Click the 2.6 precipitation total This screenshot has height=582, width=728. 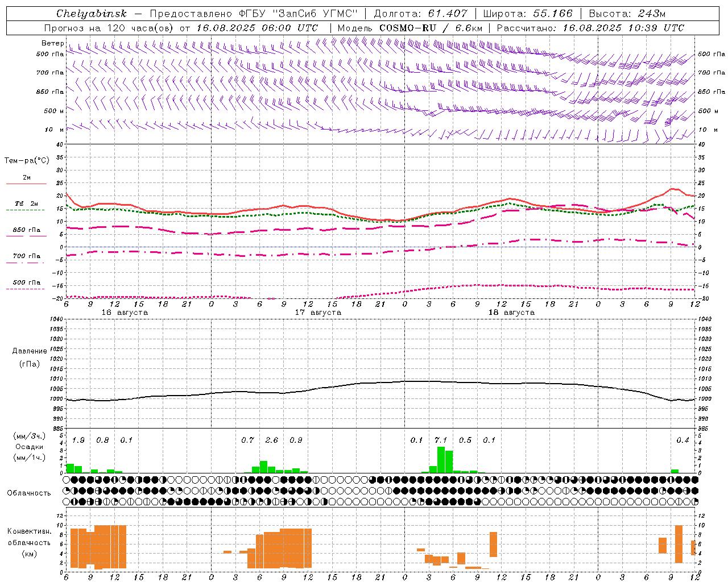point(272,440)
